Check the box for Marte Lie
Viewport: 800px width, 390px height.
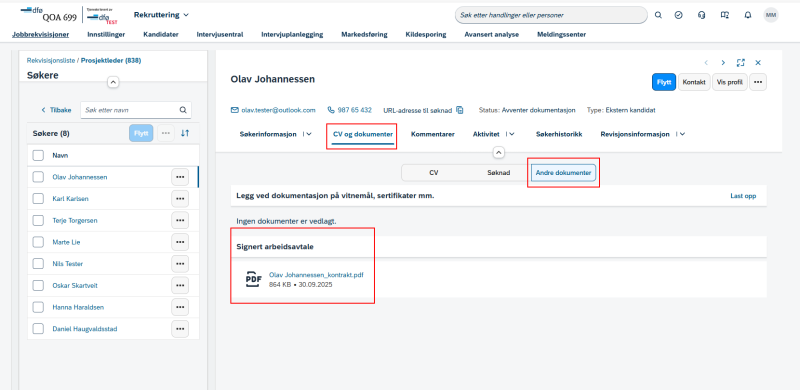tap(38, 242)
